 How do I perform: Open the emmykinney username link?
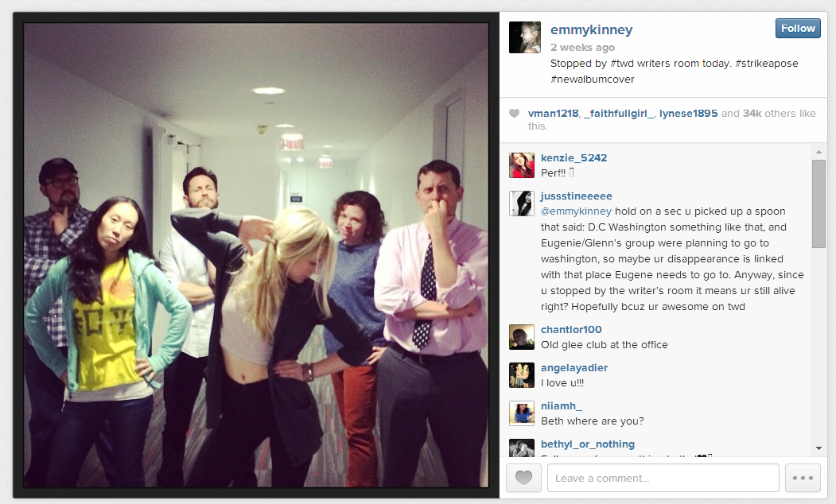point(591,30)
